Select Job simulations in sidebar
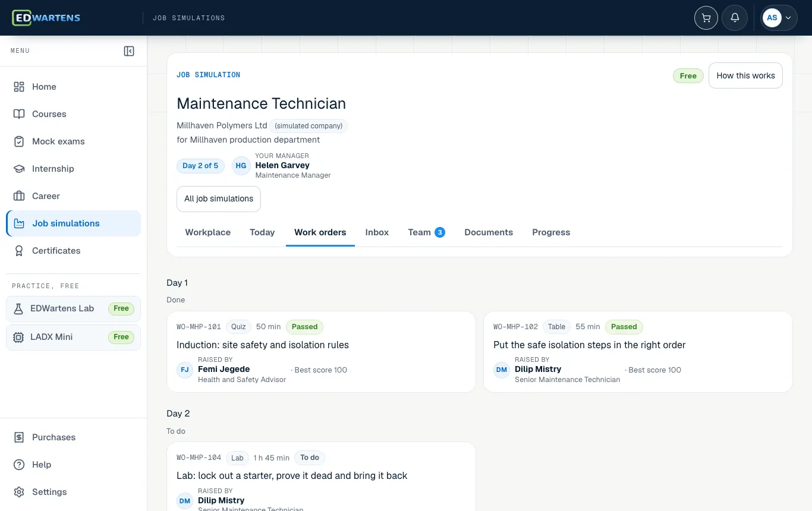Viewport: 812px width, 511px height. [x=74, y=223]
